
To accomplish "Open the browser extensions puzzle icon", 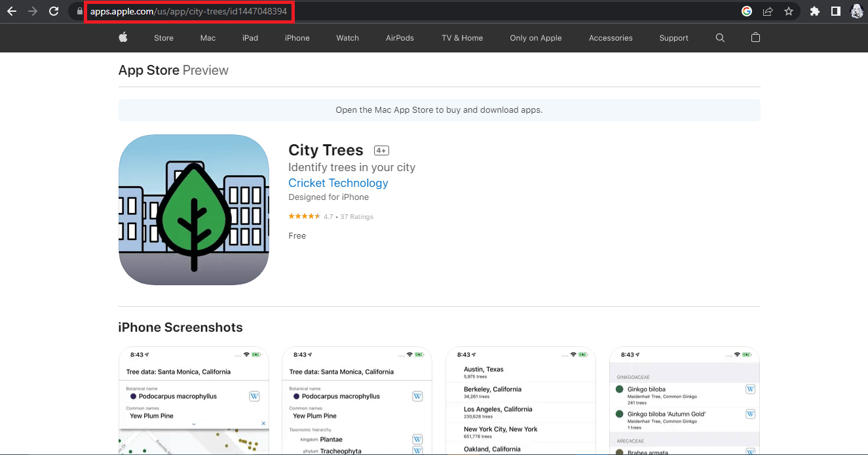I will (x=815, y=11).
